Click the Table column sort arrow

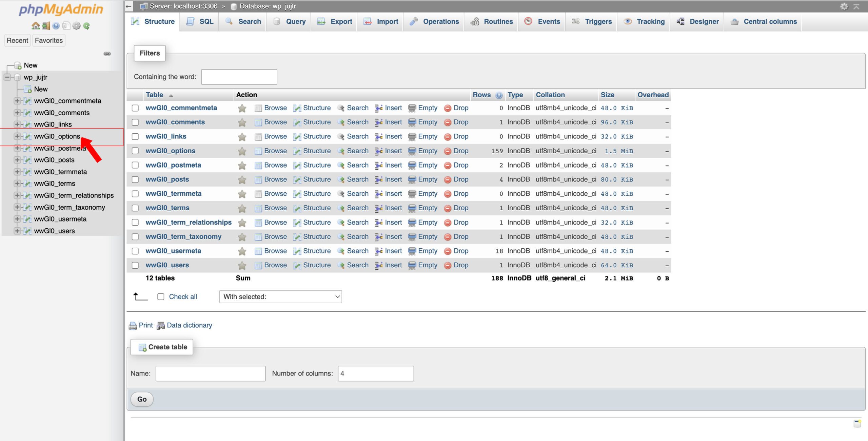click(x=171, y=96)
